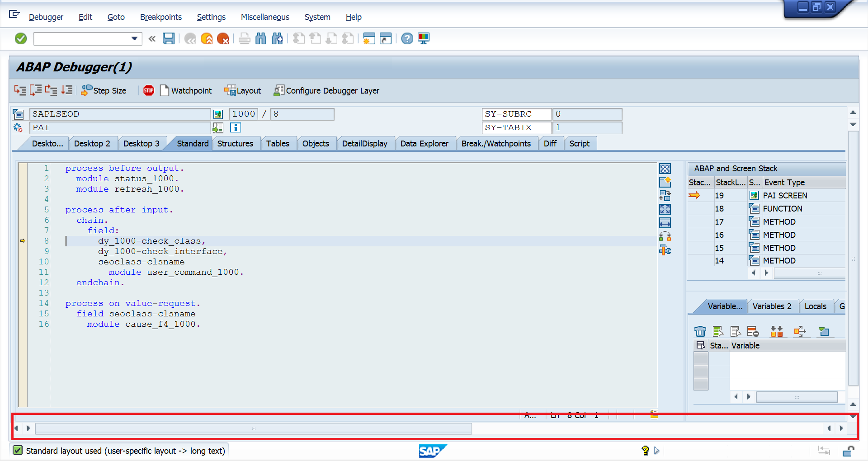This screenshot has width=868, height=461.
Task: Click the Customize Local Layout monitor icon
Action: pyautogui.click(x=424, y=39)
